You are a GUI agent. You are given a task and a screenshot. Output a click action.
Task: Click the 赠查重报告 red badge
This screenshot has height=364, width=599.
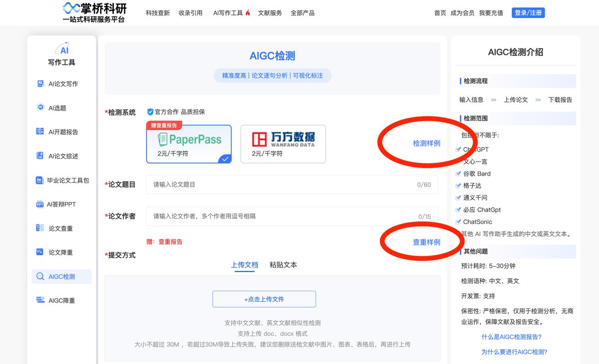click(164, 125)
